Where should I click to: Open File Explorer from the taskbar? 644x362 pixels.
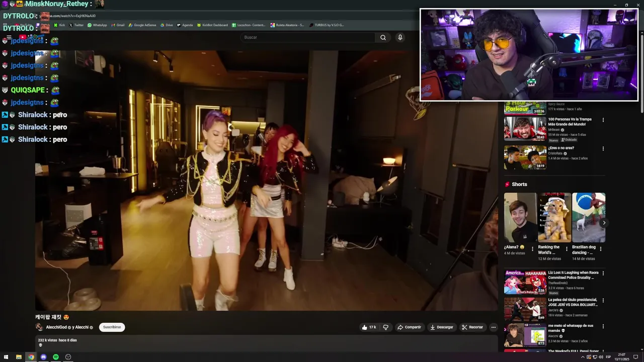(x=19, y=357)
